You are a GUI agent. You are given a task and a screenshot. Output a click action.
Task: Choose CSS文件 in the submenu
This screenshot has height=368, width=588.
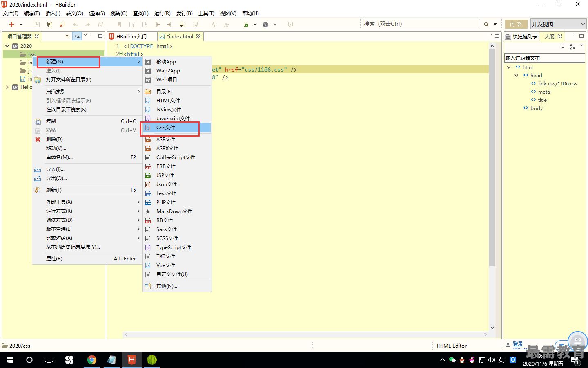tap(177, 127)
